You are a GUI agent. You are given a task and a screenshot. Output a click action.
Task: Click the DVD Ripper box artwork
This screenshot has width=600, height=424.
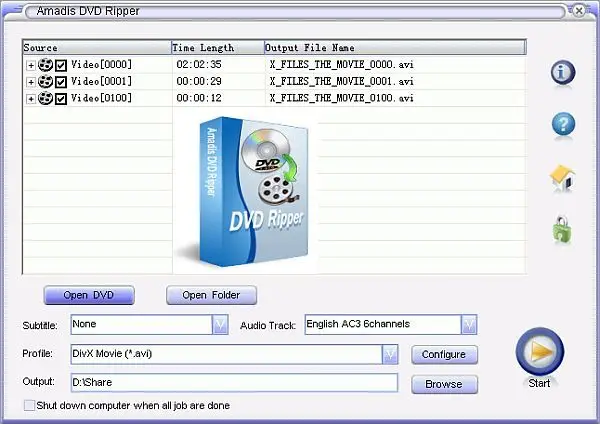coord(253,191)
